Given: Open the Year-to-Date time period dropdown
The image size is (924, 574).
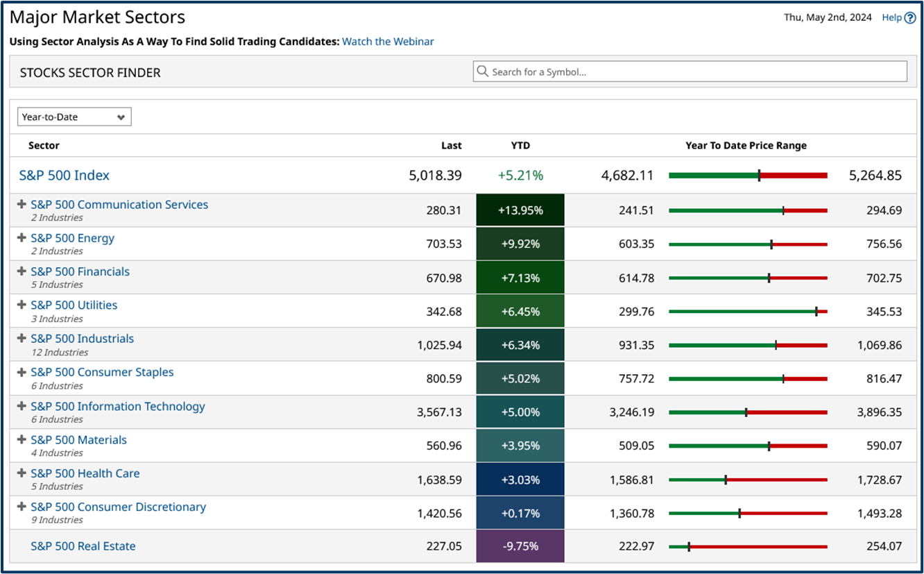Looking at the screenshot, I should click(x=74, y=116).
